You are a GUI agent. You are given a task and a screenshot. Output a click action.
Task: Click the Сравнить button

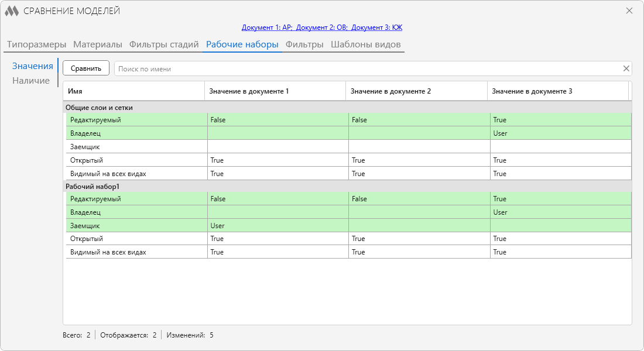click(86, 68)
